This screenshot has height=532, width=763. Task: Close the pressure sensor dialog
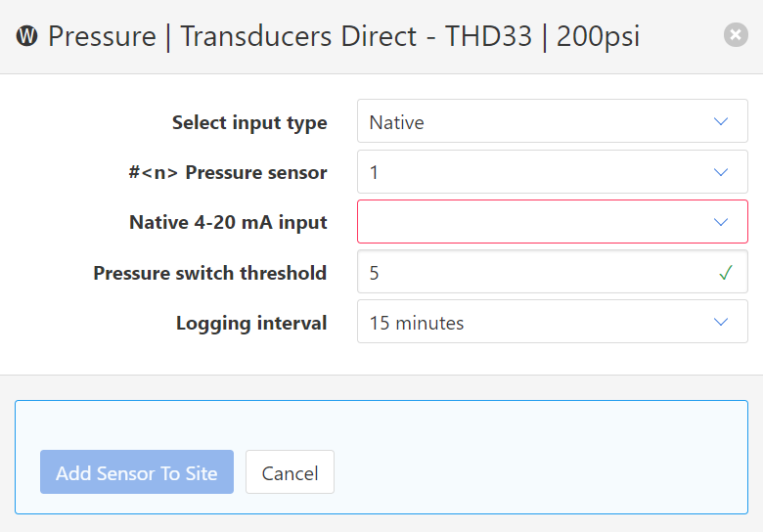click(736, 35)
